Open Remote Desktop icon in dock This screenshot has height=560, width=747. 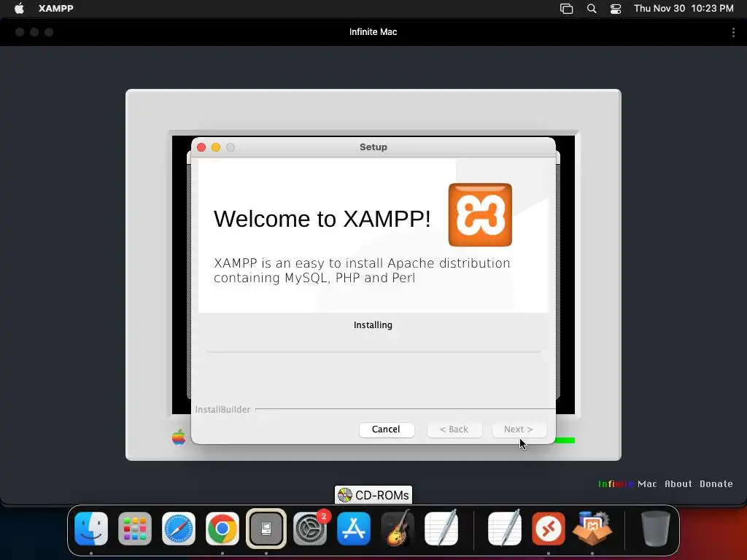click(549, 529)
